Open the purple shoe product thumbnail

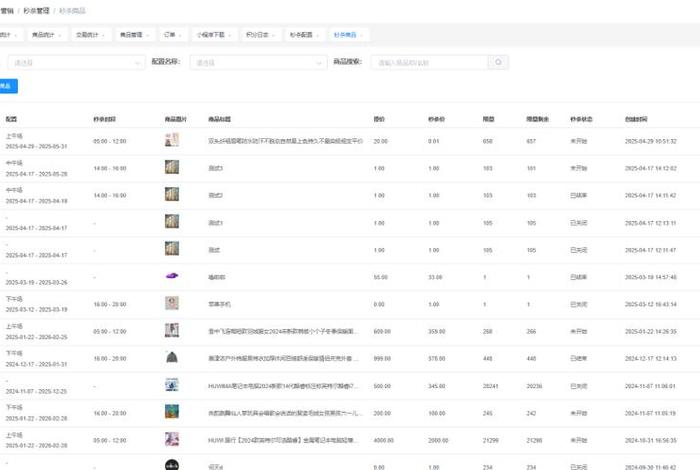point(172,276)
